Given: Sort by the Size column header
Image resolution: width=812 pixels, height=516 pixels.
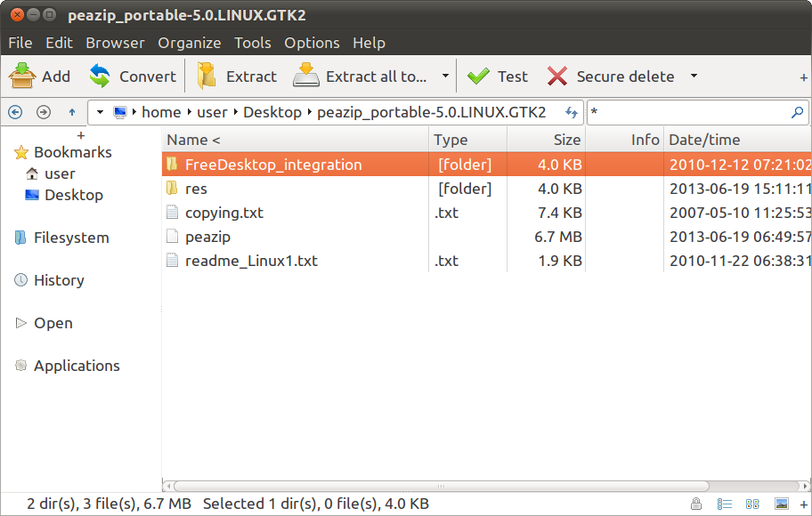Looking at the screenshot, I should (546, 140).
